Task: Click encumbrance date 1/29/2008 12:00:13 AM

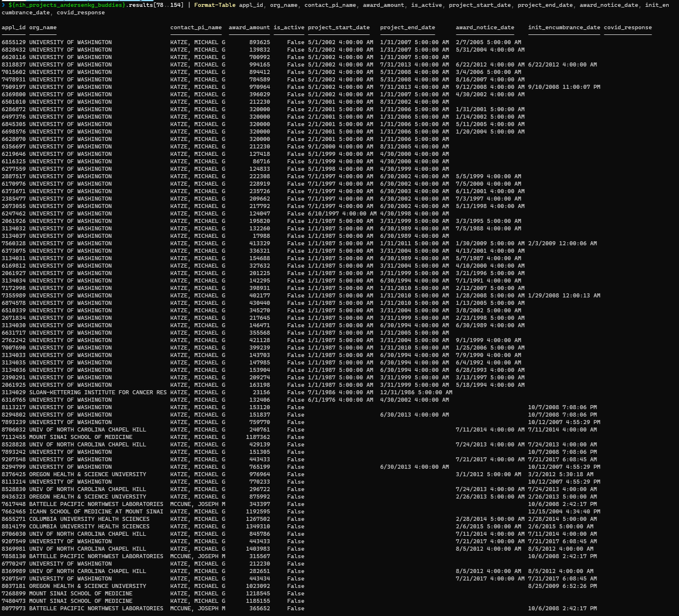Action: [x=564, y=296]
